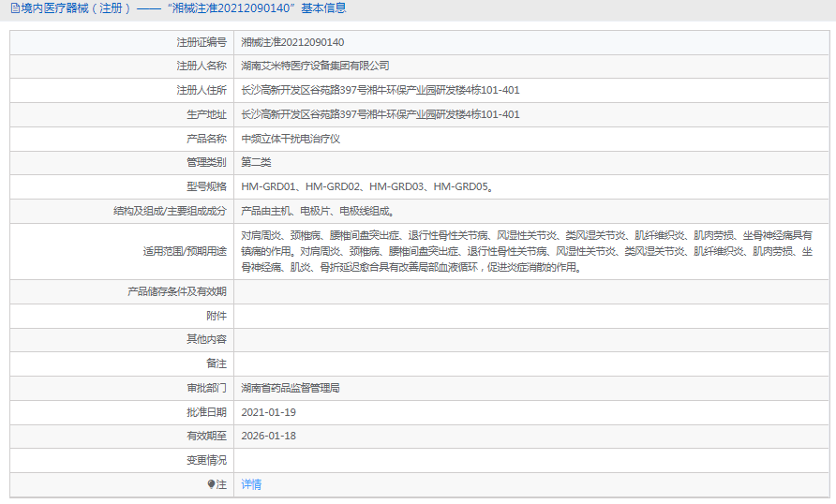Screen dimensions: 836x504
Task: Select registration number value 湘械注准20212090140 in the table
Action: pyautogui.click(x=292, y=42)
